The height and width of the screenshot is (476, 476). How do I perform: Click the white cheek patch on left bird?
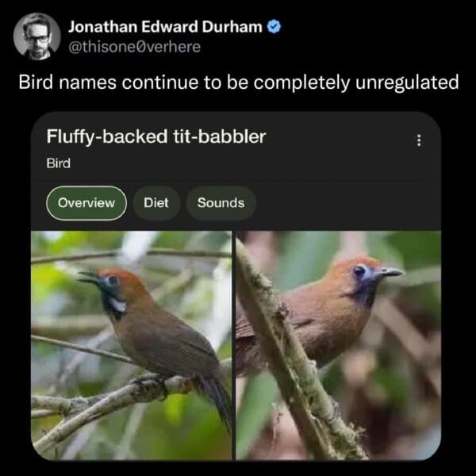tap(119, 305)
